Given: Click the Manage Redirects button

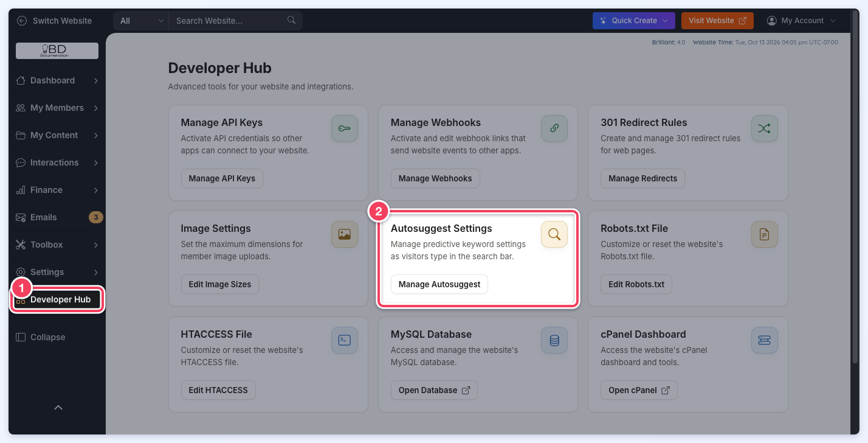Looking at the screenshot, I should 643,178.
